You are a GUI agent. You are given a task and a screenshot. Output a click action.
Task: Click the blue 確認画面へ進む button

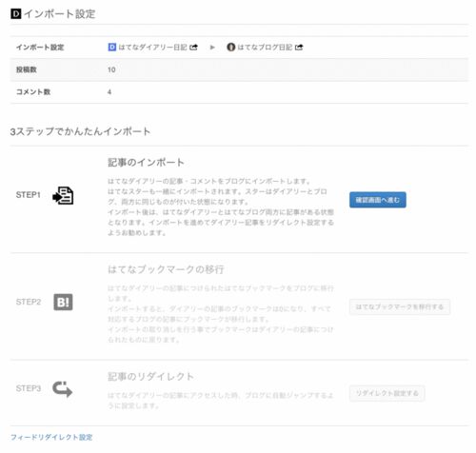(x=378, y=200)
